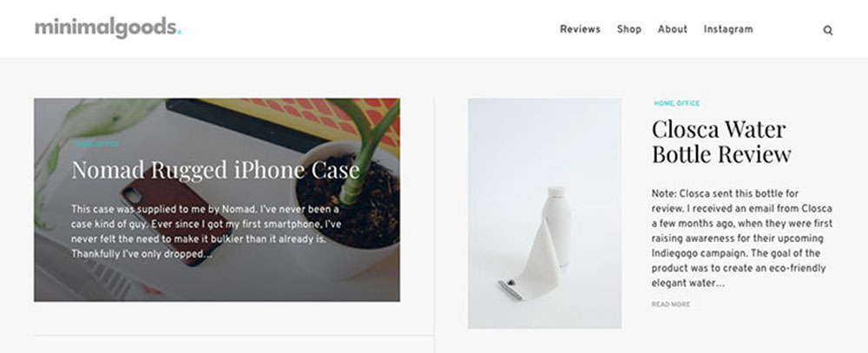Click the cyan dot in the logo
The height and width of the screenshot is (353, 868).
(179, 33)
